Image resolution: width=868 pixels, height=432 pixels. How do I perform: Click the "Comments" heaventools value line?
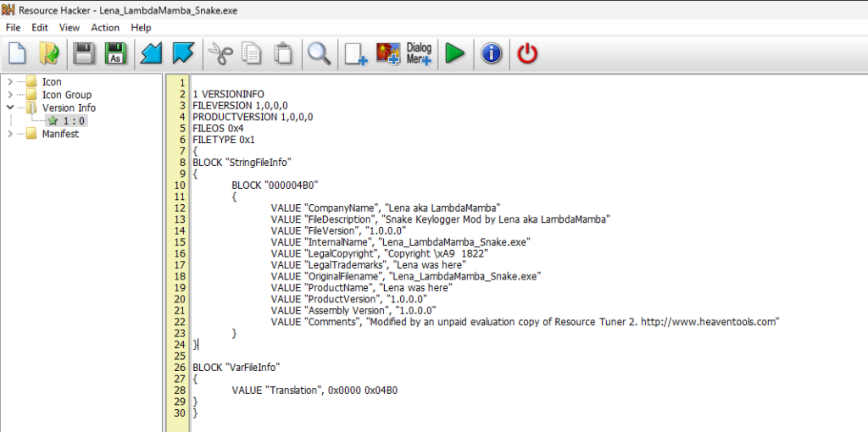point(526,321)
